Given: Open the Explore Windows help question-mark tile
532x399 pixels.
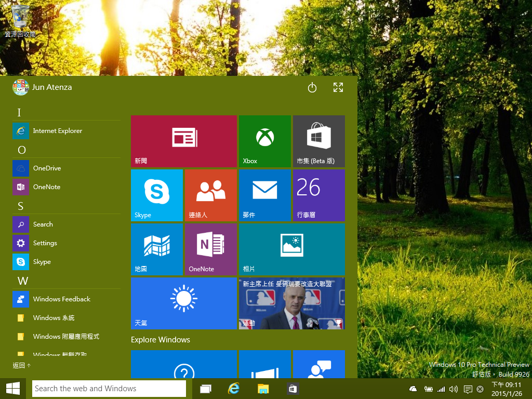Looking at the screenshot, I should [183, 364].
